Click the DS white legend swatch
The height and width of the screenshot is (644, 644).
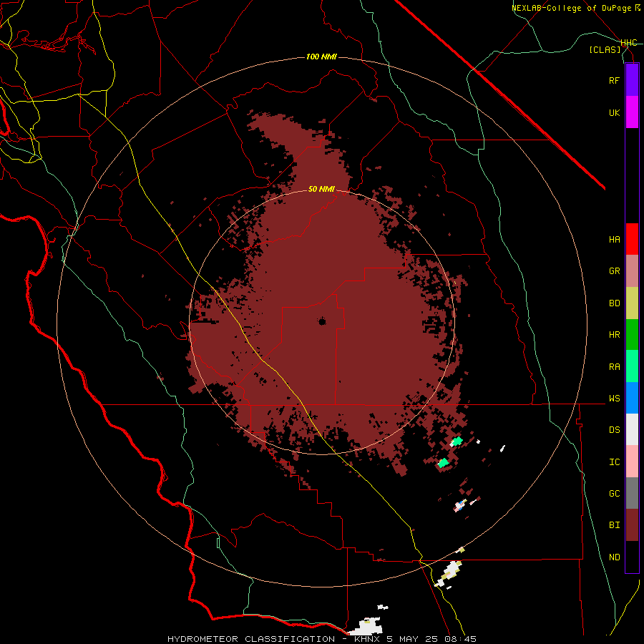click(632, 429)
